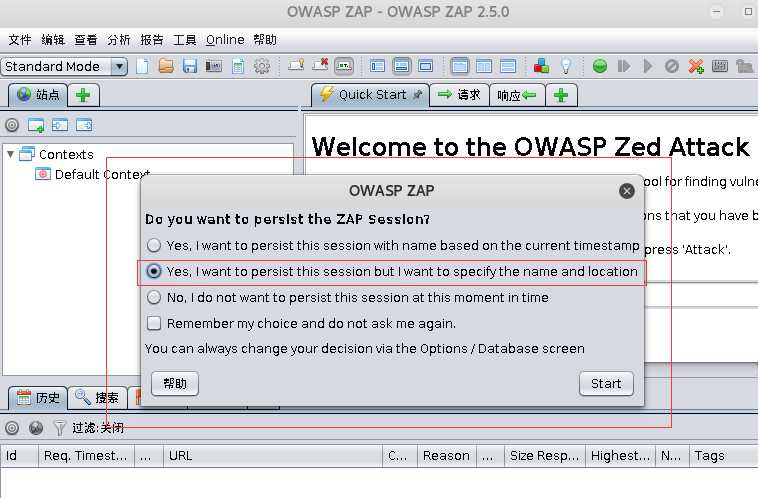Switch to the 历史 tab

click(38, 398)
